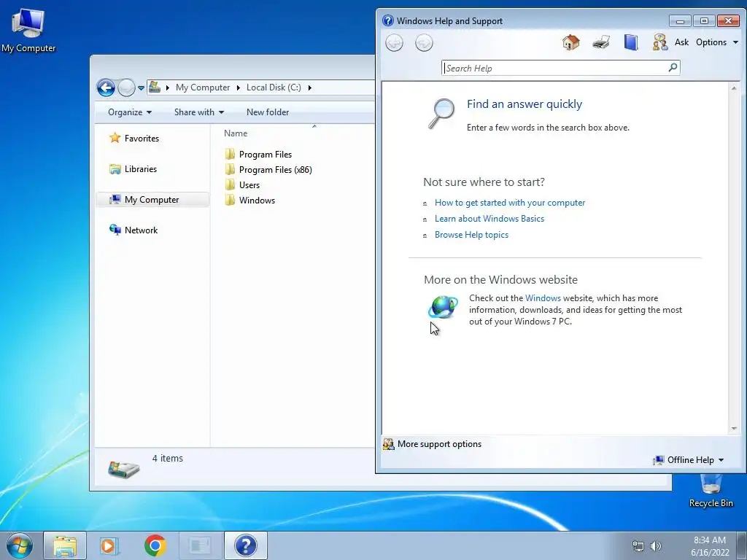The width and height of the screenshot is (747, 560).
Task: Open How to get started link
Action: point(510,203)
